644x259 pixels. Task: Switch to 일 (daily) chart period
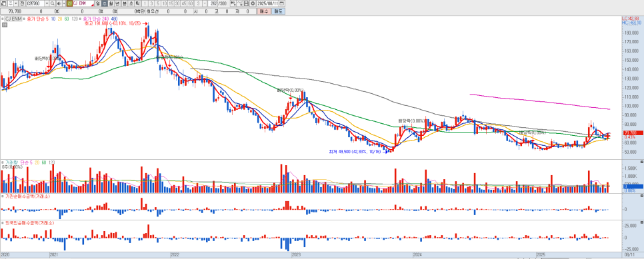pyautogui.click(x=97, y=3)
